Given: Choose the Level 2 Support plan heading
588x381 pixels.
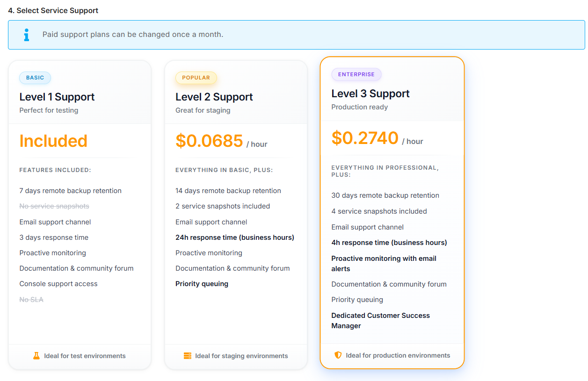Looking at the screenshot, I should click(x=214, y=97).
